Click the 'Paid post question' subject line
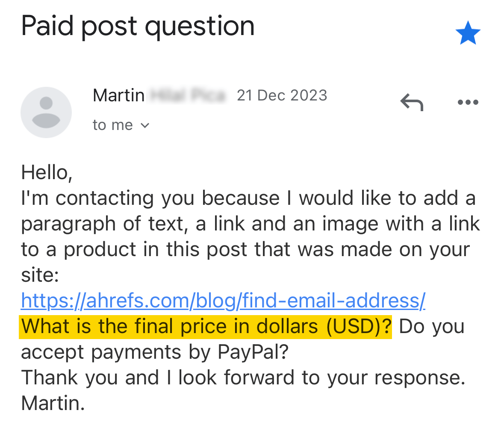 click(137, 26)
